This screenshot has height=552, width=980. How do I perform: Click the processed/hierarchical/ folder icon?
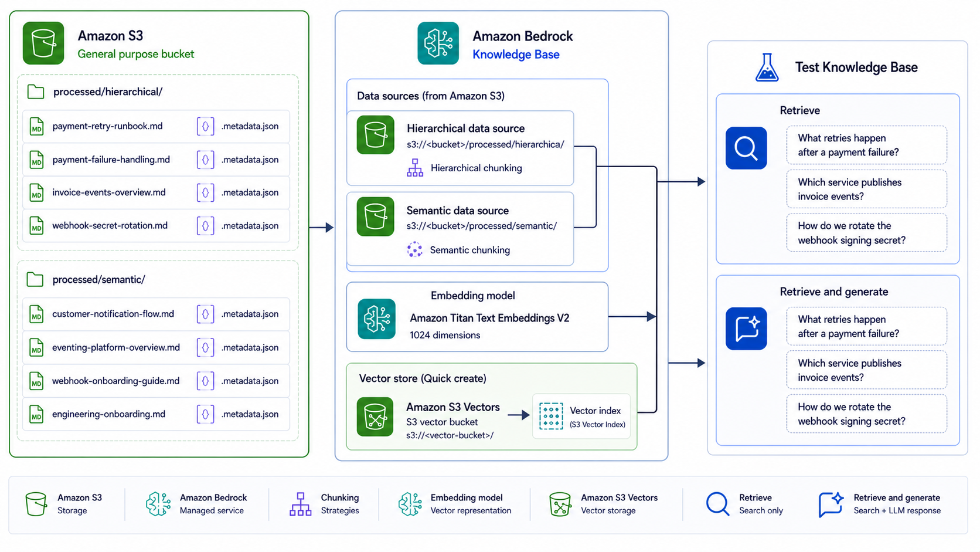click(36, 92)
